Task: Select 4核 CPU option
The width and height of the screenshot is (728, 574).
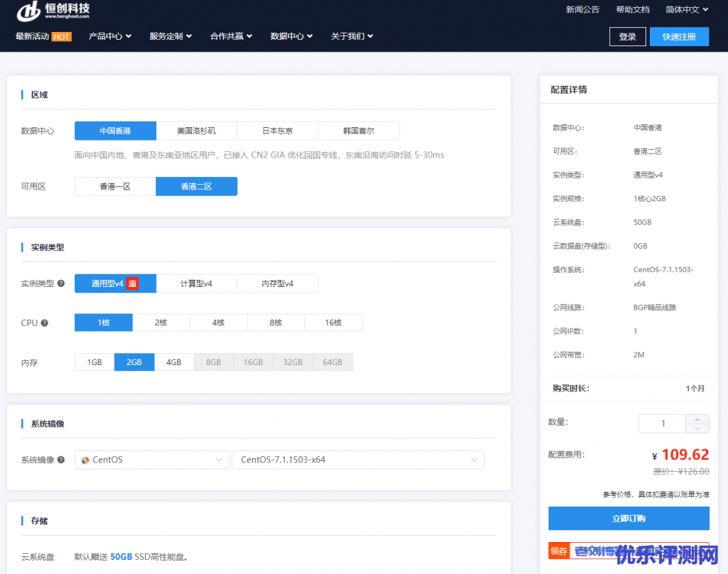Action: [218, 323]
